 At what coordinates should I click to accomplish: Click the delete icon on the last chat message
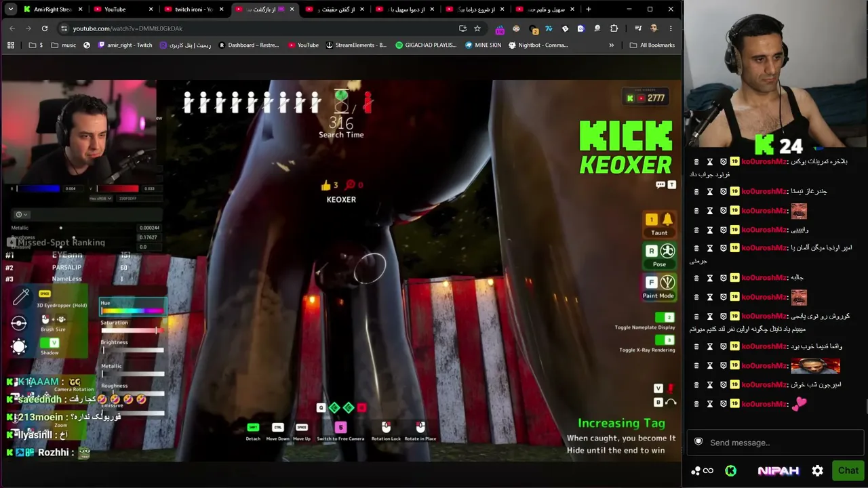coord(696,404)
